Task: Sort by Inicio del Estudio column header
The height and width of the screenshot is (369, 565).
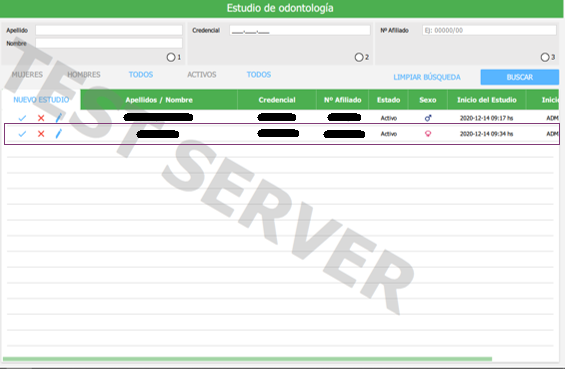Action: [487, 100]
